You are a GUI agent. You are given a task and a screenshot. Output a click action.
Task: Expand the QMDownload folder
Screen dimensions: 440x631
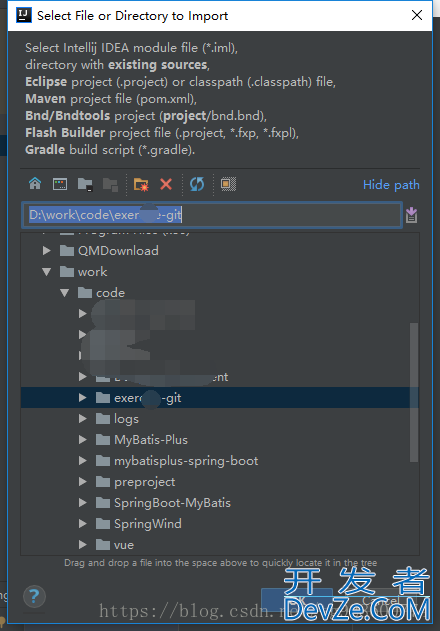tap(47, 251)
